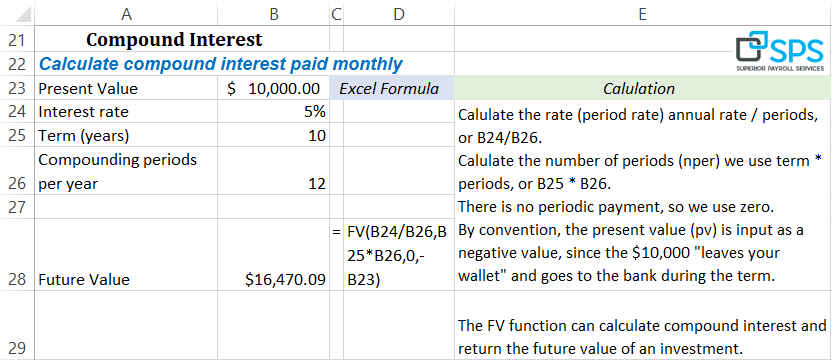832x360 pixels.
Task: Select column B header
Action: (273, 13)
